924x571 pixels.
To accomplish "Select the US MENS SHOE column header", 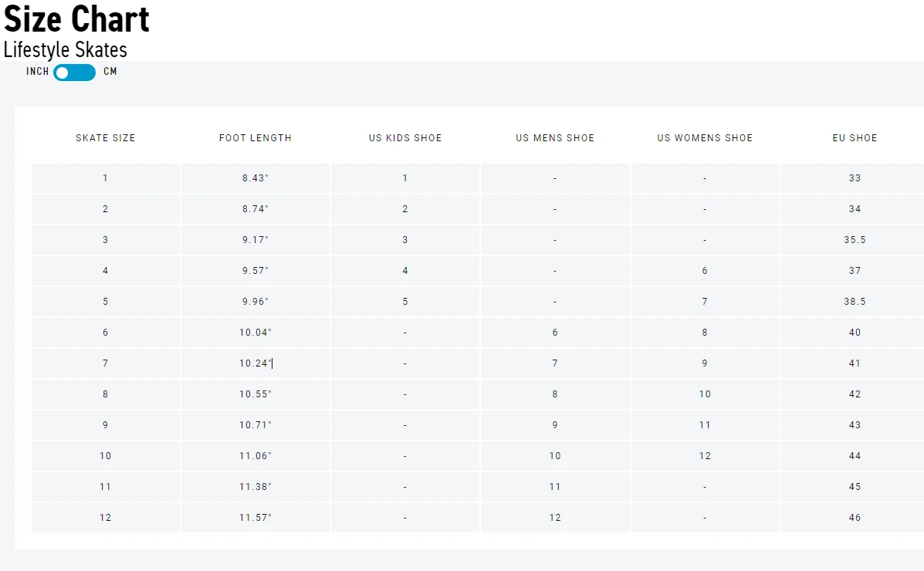I will 555,138.
